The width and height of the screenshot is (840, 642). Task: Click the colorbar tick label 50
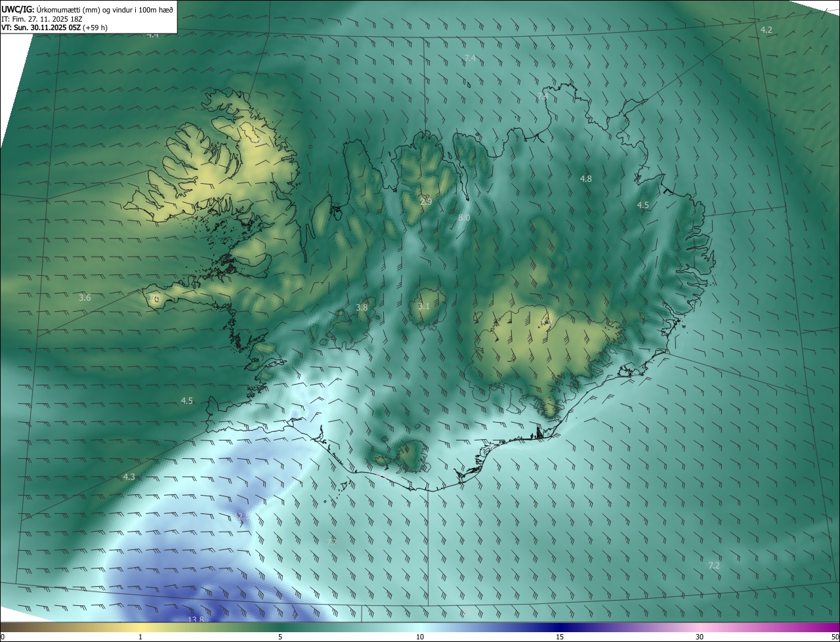point(835,637)
